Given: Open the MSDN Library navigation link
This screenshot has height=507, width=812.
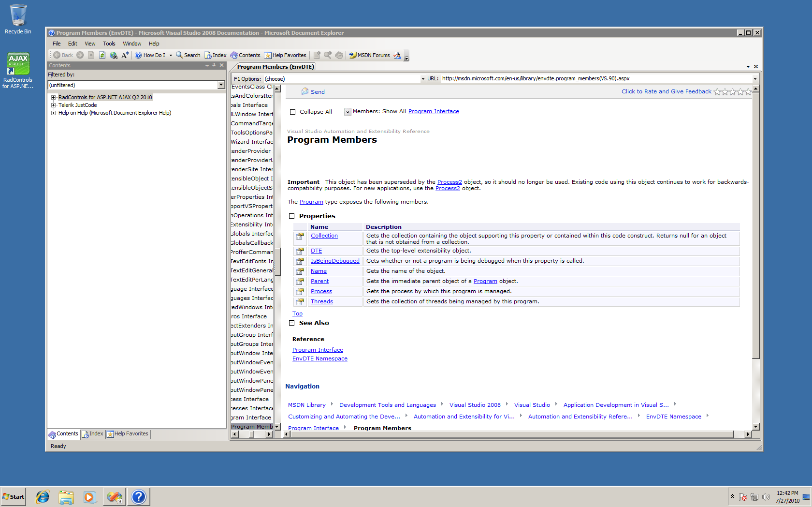Looking at the screenshot, I should point(307,405).
